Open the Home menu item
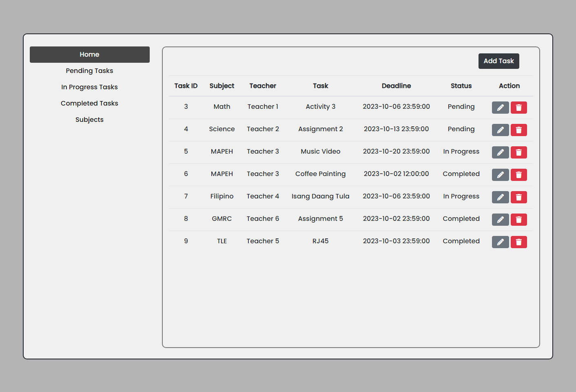Viewport: 576px width, 392px height. (89, 55)
